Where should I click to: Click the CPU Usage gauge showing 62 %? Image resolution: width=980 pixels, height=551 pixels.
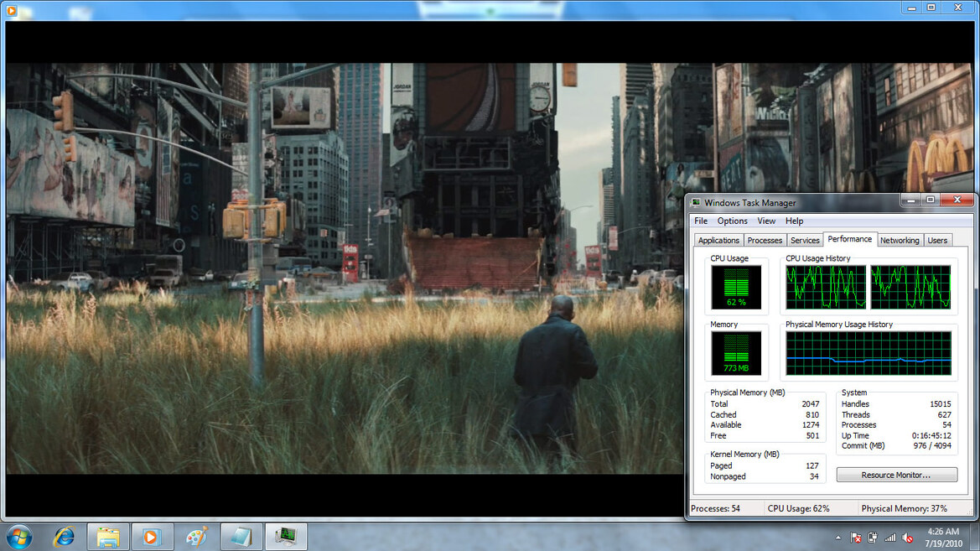[x=735, y=287]
